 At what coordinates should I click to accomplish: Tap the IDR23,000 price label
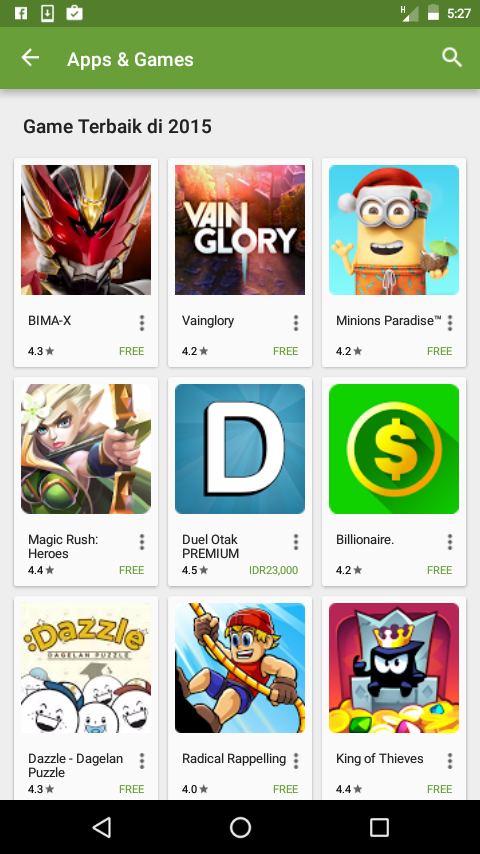(x=274, y=570)
